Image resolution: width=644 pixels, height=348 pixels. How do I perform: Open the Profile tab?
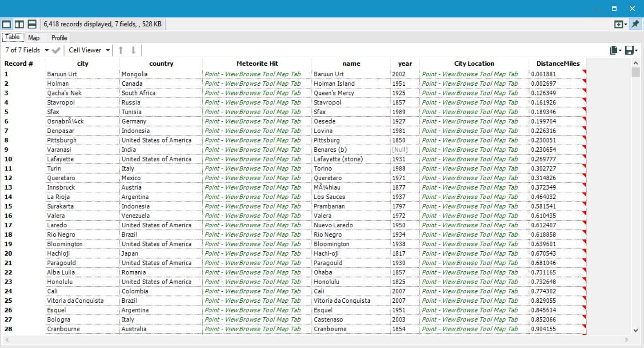tap(59, 38)
